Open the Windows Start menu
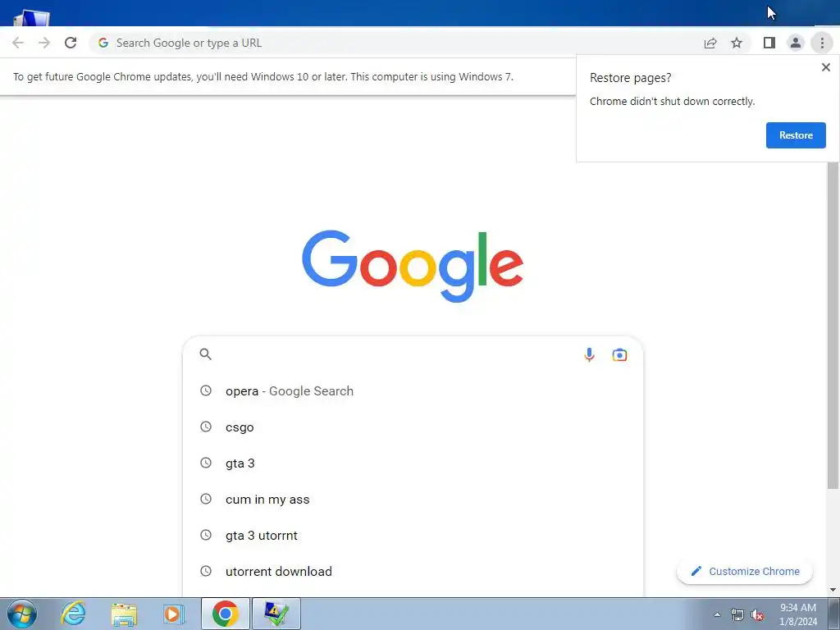The width and height of the screenshot is (840, 630). pyautogui.click(x=22, y=614)
